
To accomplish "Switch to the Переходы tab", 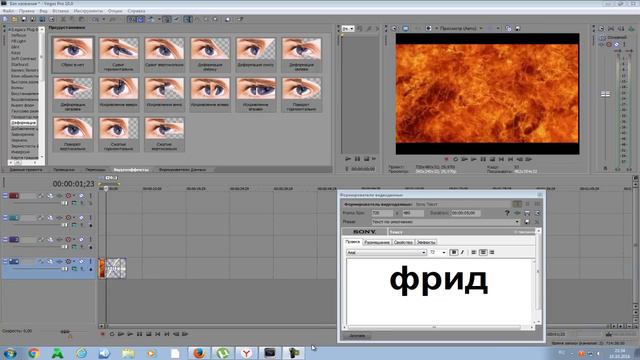I will (x=96, y=169).
